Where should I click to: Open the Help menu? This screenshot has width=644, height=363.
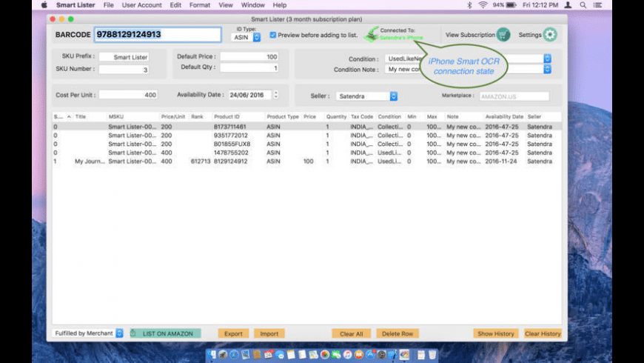pyautogui.click(x=280, y=5)
